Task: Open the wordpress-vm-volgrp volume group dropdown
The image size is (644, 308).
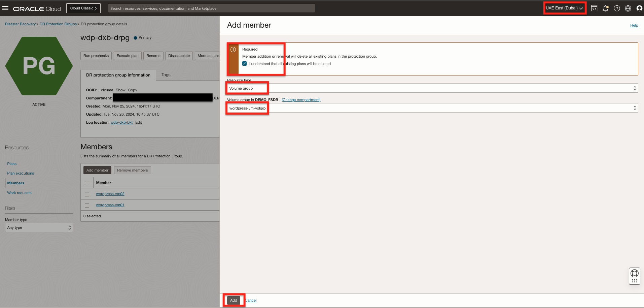Action: click(432, 108)
